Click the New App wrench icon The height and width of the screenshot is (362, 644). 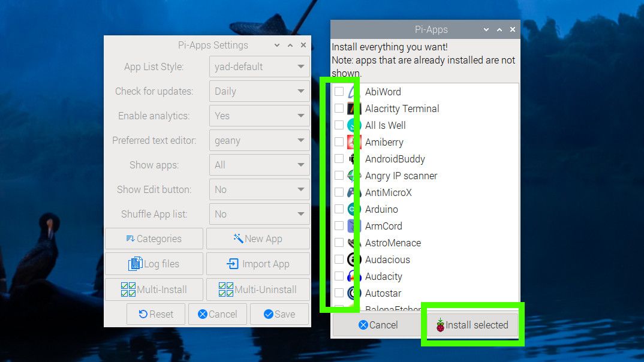[239, 239]
